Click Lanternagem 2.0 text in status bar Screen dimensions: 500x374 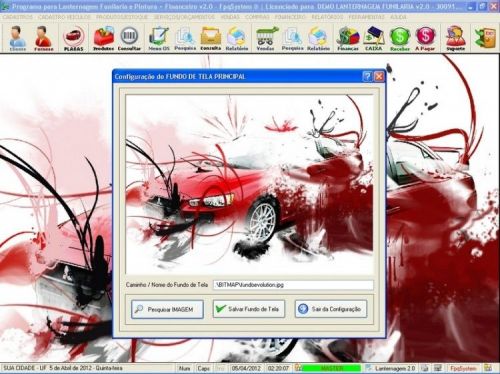tap(395, 368)
